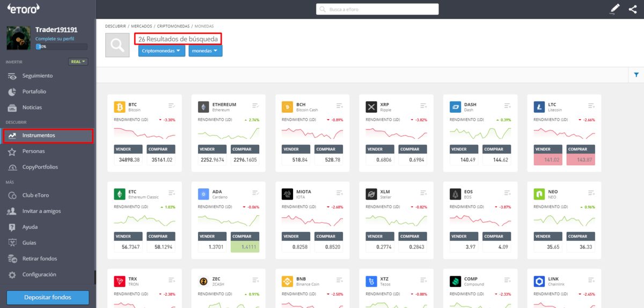This screenshot has width=644, height=308.
Task: Click the sidebar scrollbar
Action: pos(95,277)
